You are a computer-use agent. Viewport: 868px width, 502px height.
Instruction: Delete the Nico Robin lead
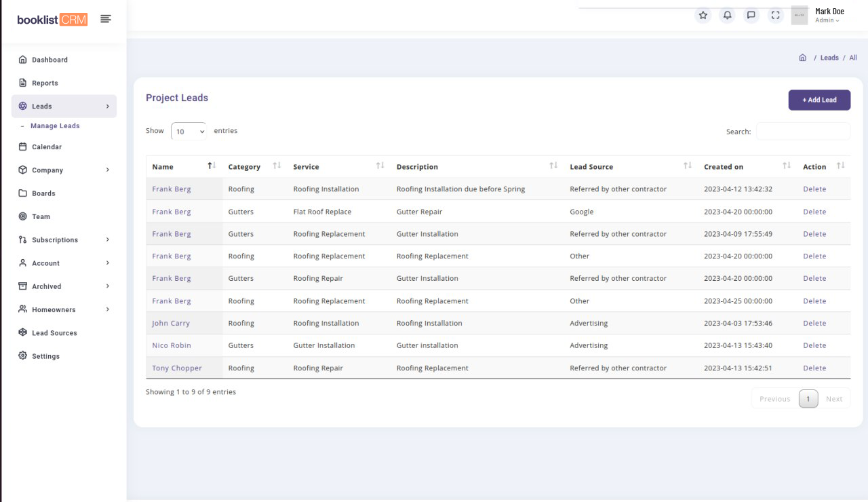point(814,345)
